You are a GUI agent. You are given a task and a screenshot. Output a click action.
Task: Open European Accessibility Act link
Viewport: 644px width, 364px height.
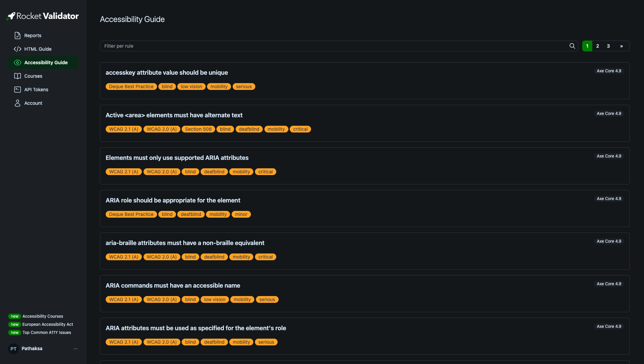pos(48,324)
